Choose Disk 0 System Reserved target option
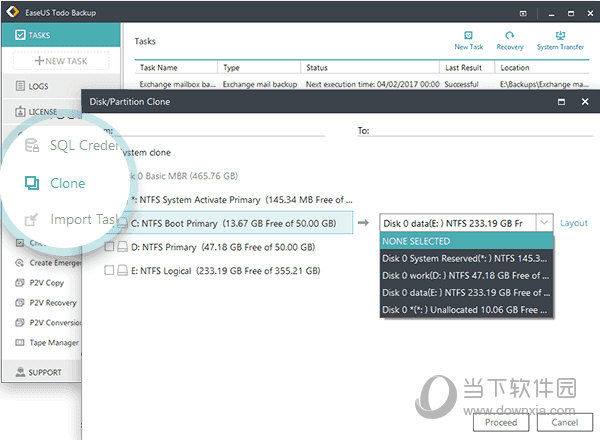The height and width of the screenshot is (440, 600). pyautogui.click(x=466, y=258)
